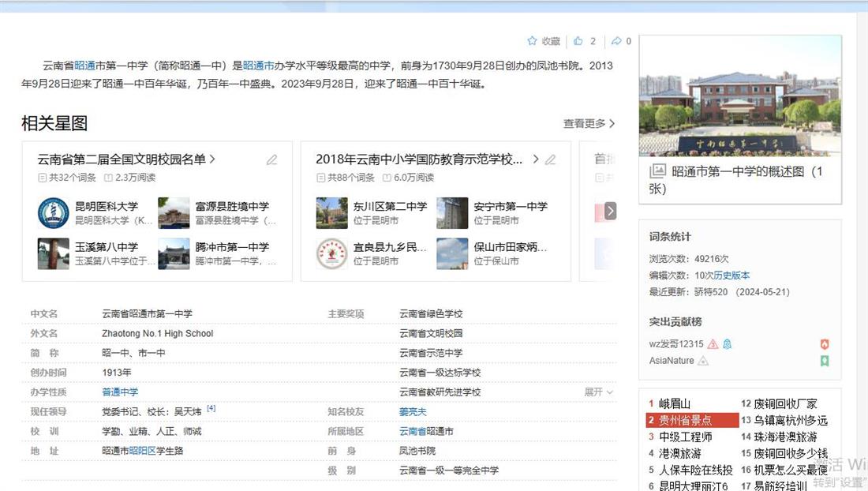Expand the 2018年云南中小学国防教育示范学校 title chevron
The width and height of the screenshot is (868, 491).
535,159
